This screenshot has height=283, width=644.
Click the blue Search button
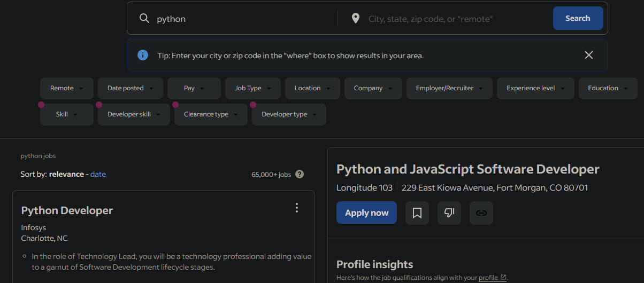tap(578, 18)
